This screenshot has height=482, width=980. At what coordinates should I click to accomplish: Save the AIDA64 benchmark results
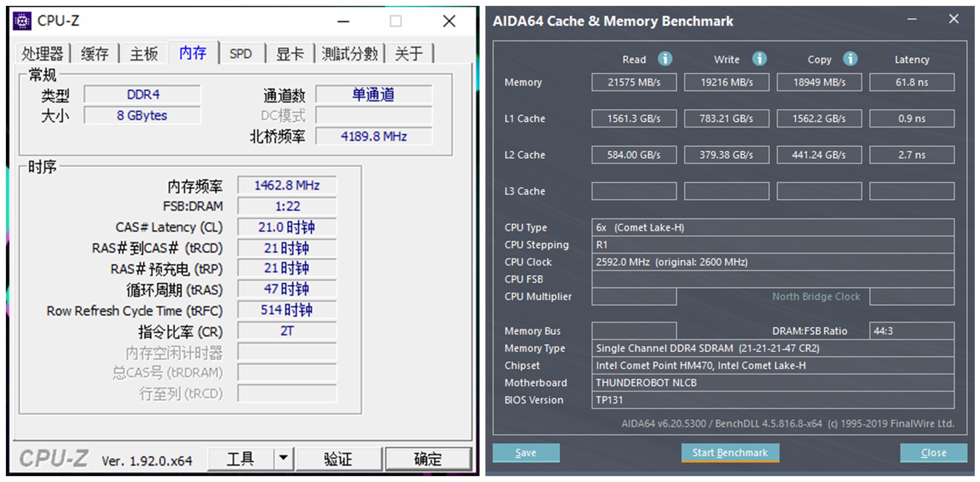pyautogui.click(x=525, y=453)
